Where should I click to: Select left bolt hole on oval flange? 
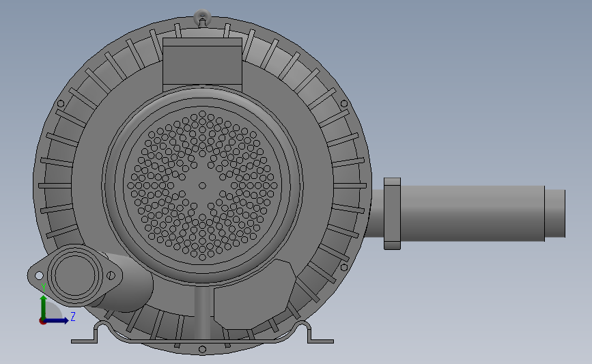[38, 276]
